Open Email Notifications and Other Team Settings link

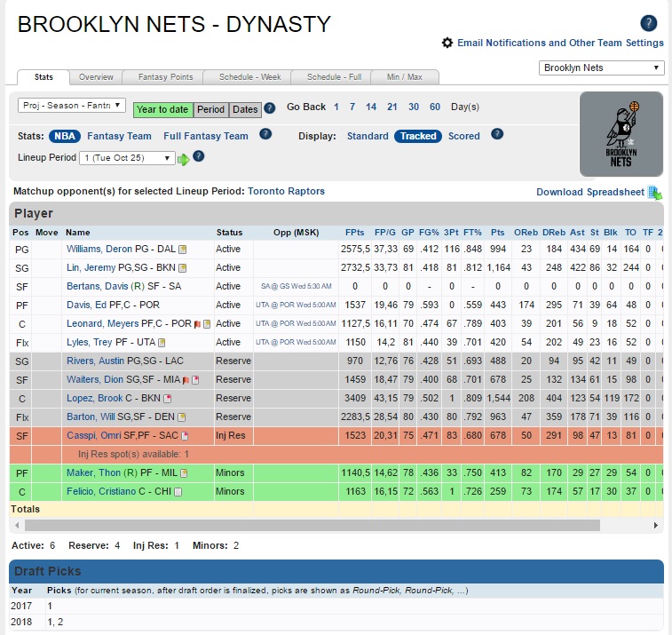[x=560, y=43]
